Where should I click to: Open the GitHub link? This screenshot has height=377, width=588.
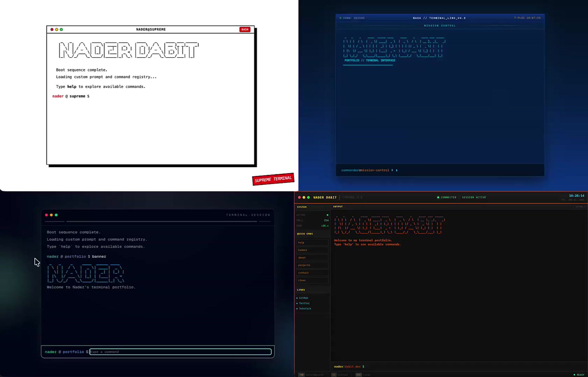[x=303, y=298]
